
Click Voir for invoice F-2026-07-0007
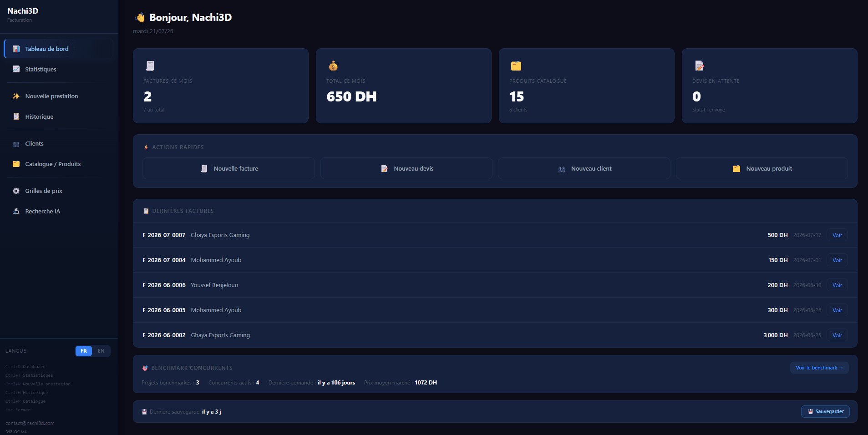837,235
